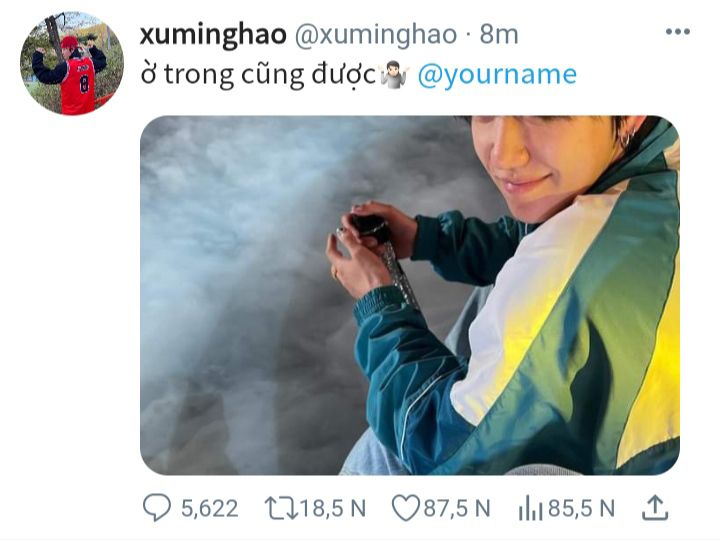This screenshot has height=540, width=720.
Task: Open the view analytics bar chart icon
Action: 531,508
